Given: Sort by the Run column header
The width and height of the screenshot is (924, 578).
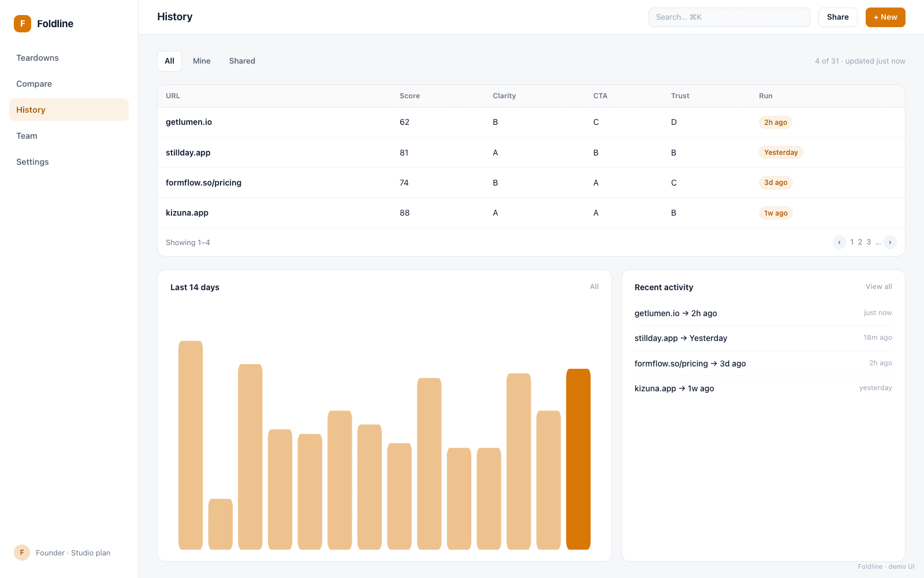Looking at the screenshot, I should [x=765, y=96].
